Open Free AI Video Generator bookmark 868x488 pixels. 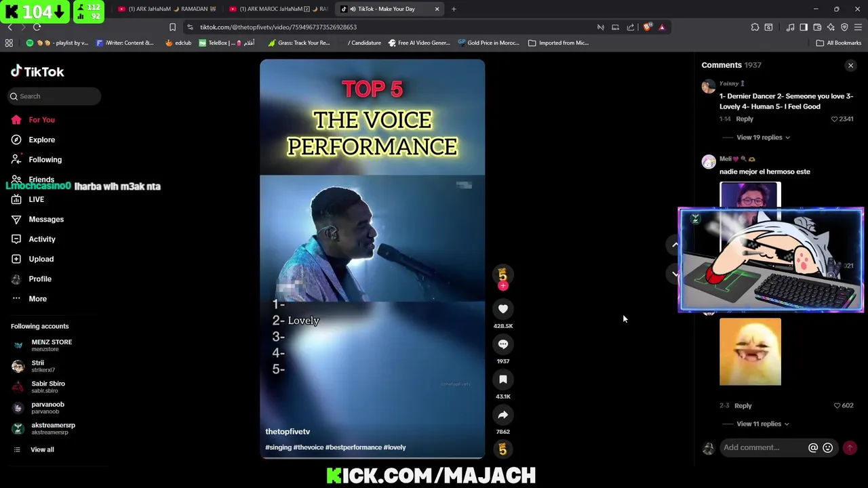point(418,43)
